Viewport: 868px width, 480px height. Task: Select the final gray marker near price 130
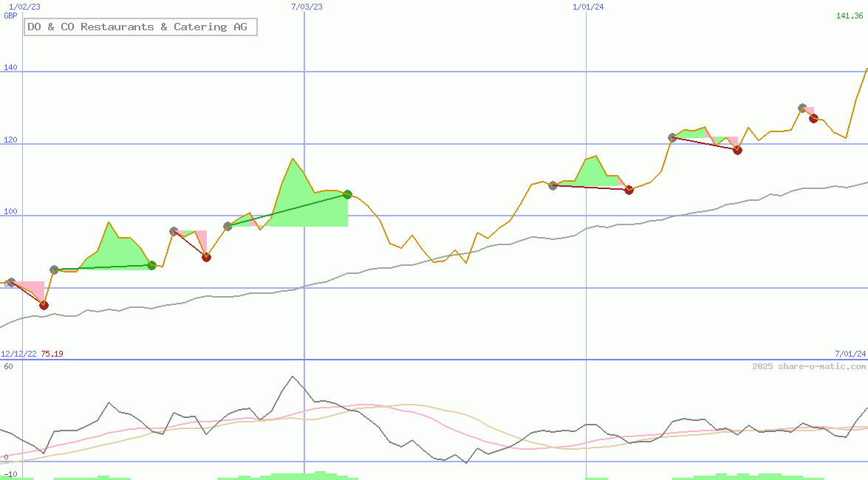pos(802,109)
